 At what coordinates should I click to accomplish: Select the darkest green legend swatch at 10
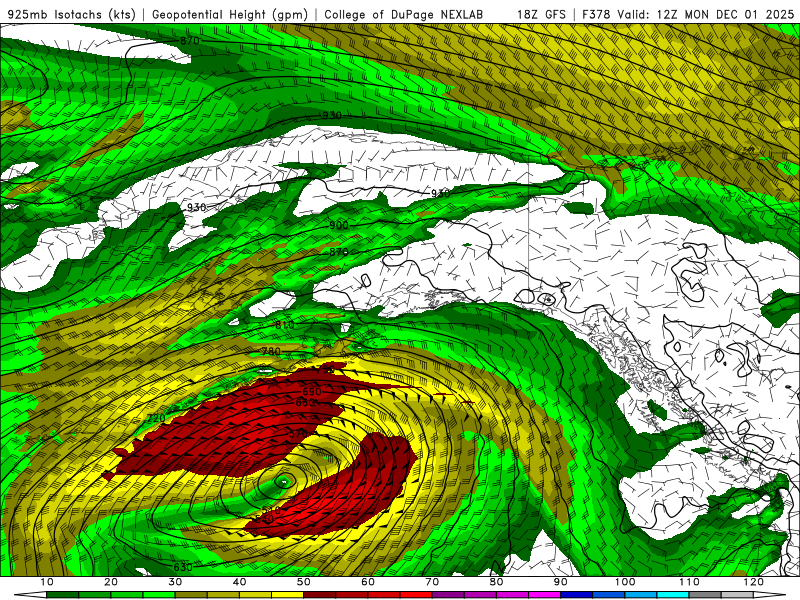(x=62, y=595)
